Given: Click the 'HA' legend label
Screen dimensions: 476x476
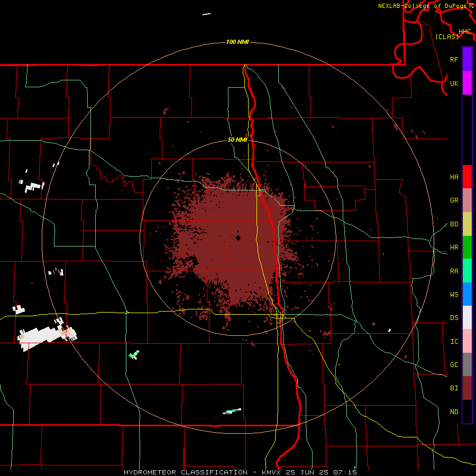Looking at the screenshot, I should 454,177.
